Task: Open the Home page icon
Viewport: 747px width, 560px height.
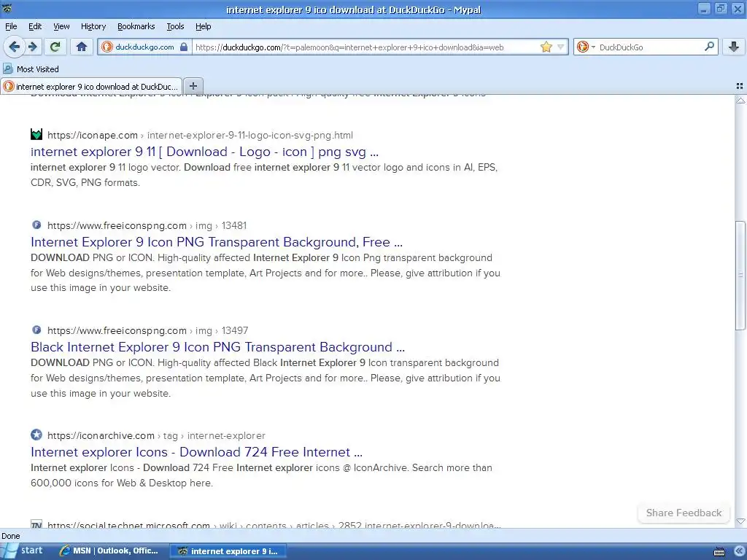Action: point(82,47)
